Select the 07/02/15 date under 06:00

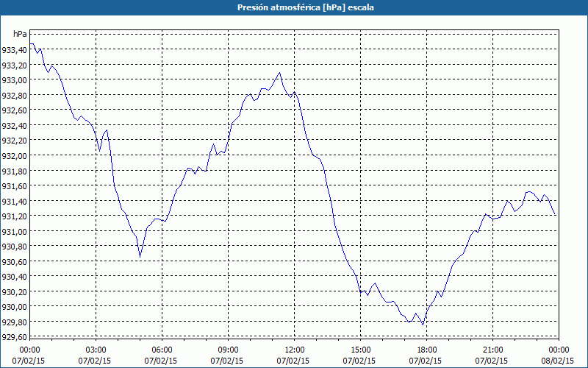coord(161,361)
